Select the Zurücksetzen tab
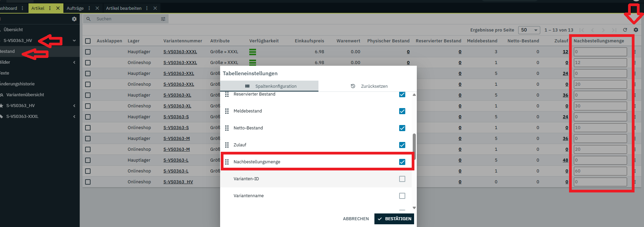 [369, 86]
